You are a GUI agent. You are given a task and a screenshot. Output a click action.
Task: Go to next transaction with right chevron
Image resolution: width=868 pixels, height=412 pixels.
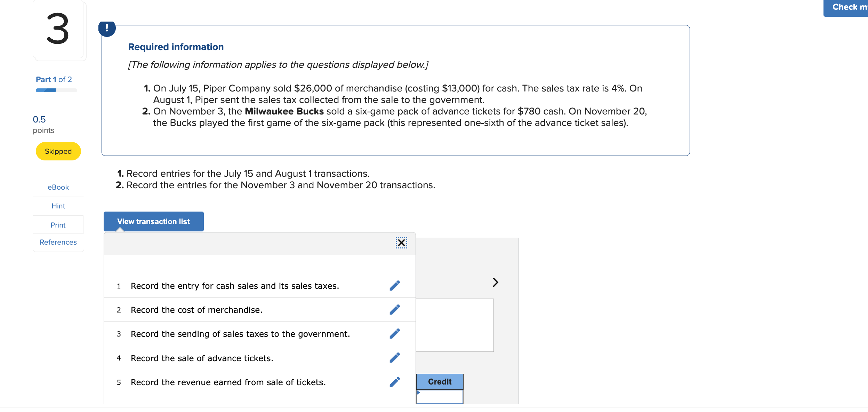pyautogui.click(x=496, y=282)
